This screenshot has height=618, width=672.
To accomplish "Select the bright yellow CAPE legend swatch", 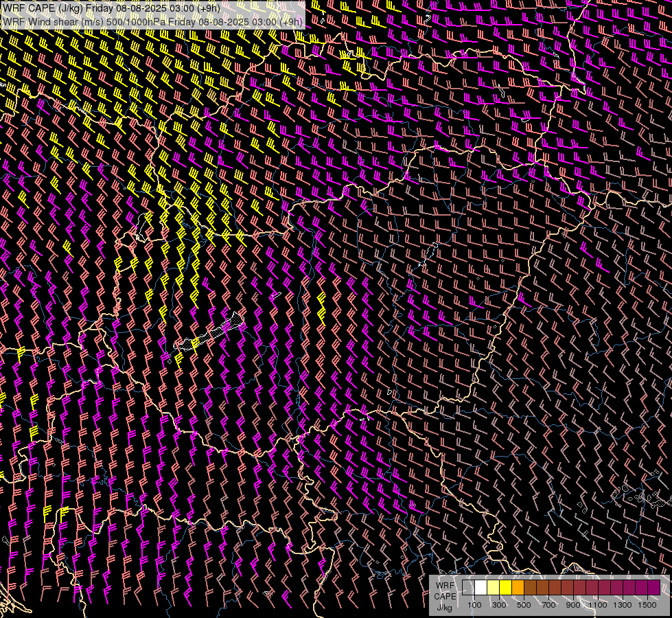I will (506, 587).
